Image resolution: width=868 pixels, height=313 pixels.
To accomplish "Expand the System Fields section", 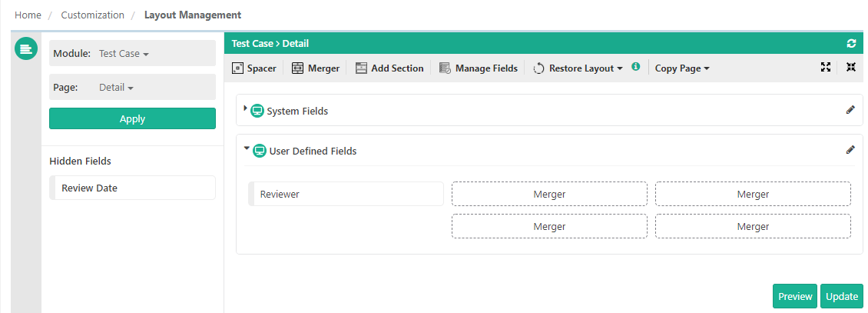I will 246,109.
